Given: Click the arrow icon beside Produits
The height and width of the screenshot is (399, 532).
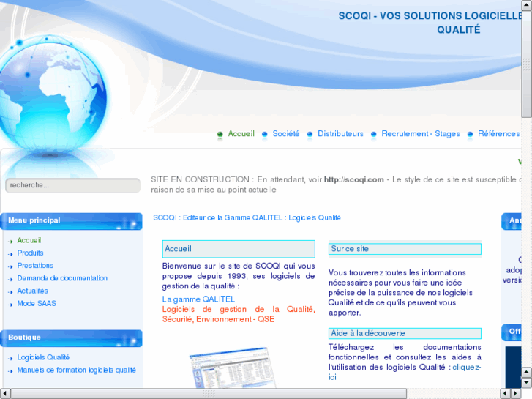Looking at the screenshot, I should (x=10, y=254).
